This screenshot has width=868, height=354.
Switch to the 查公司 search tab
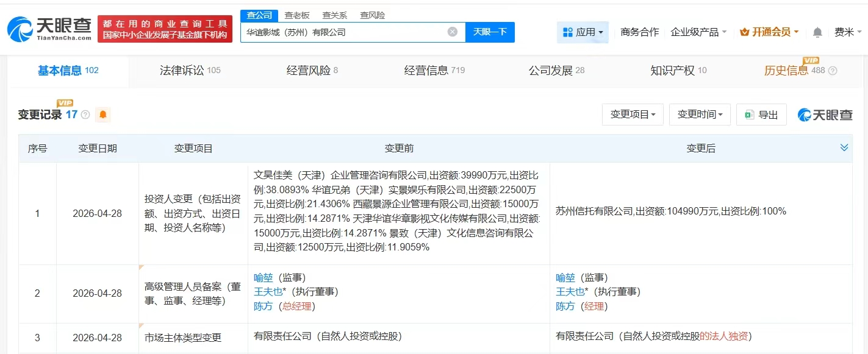click(x=259, y=15)
